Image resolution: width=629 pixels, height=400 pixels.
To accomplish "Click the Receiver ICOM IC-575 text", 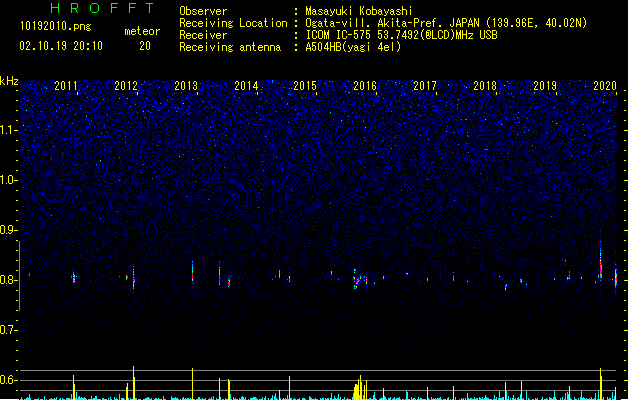I will 401,35.
